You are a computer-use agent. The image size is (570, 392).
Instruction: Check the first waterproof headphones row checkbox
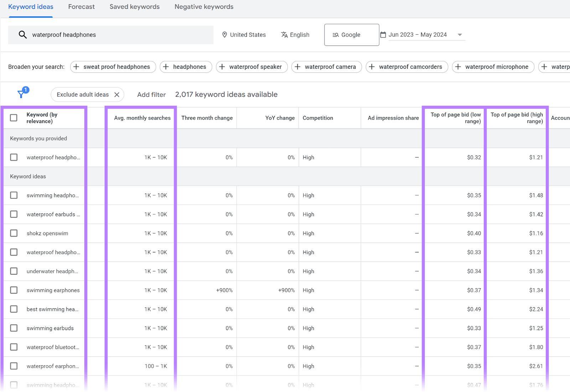point(14,157)
